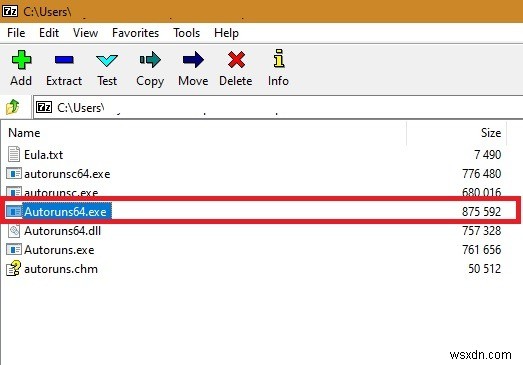Screen dimensions: 523x365
Task: Click the Add toolbar icon
Action: click(x=21, y=60)
